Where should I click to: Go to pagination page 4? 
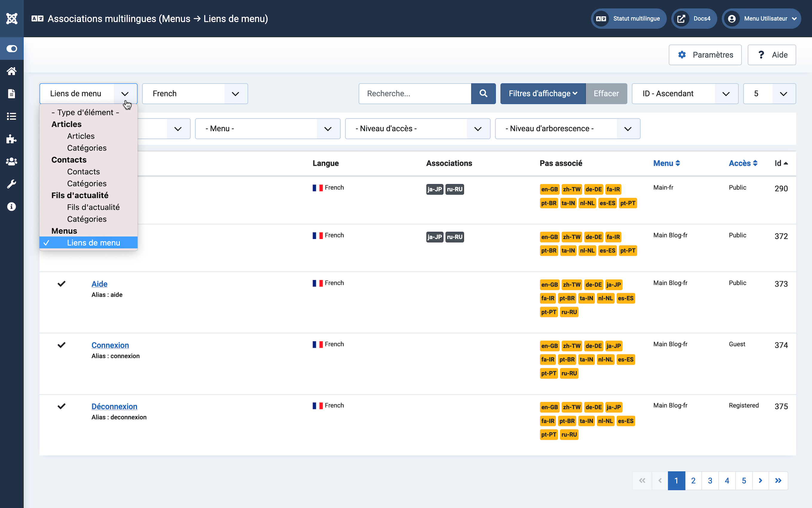pos(727,481)
